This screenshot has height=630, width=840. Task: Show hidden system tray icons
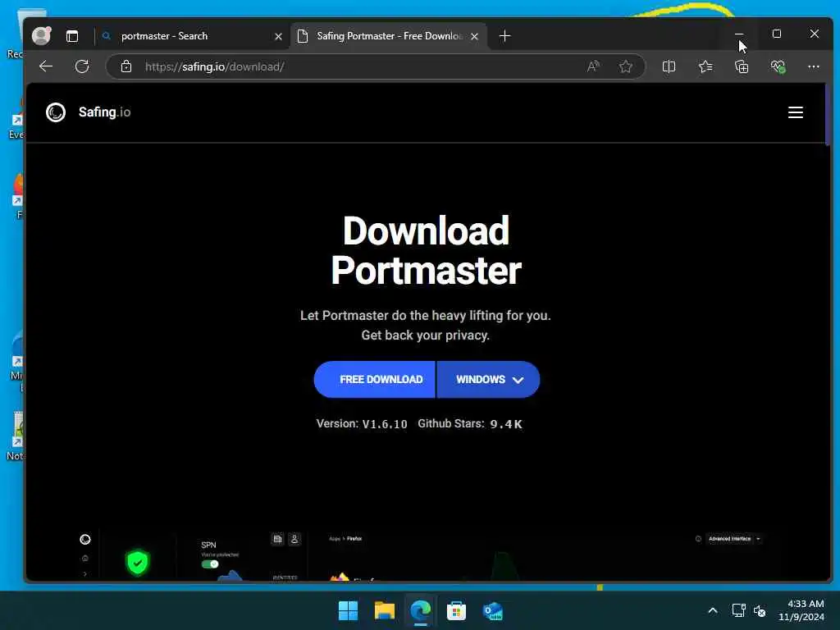click(x=713, y=610)
